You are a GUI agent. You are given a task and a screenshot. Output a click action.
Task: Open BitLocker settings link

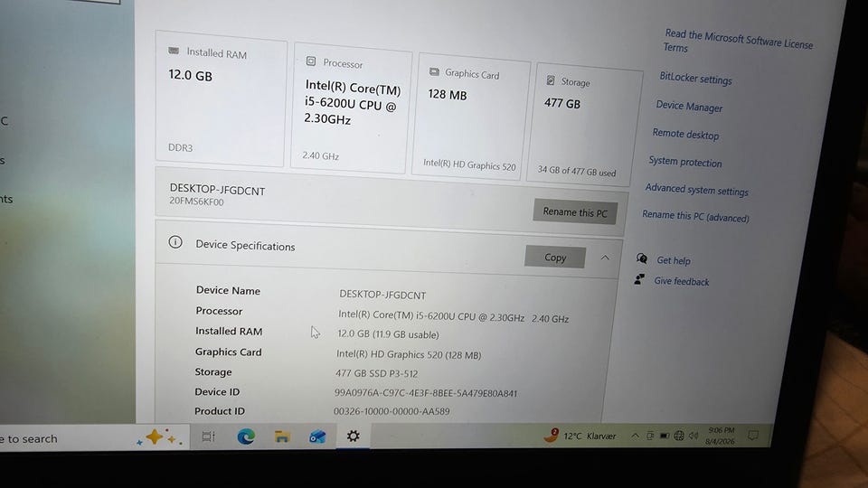695,79
